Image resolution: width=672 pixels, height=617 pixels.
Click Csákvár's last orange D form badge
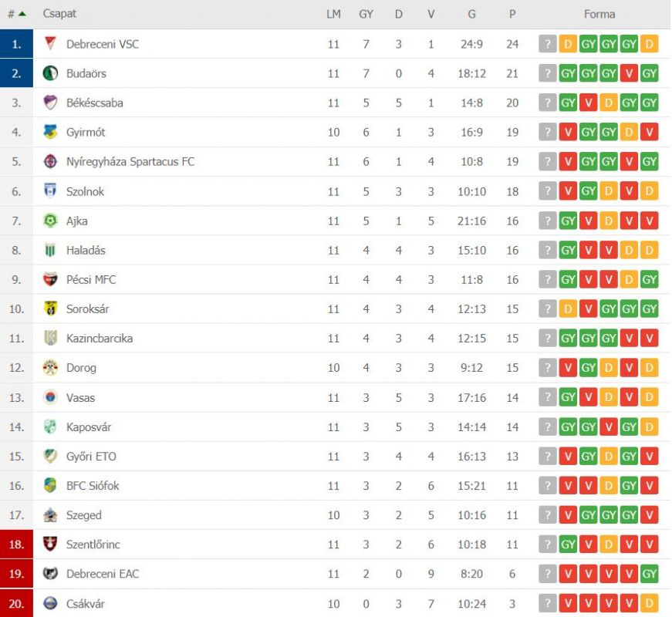coord(650,603)
